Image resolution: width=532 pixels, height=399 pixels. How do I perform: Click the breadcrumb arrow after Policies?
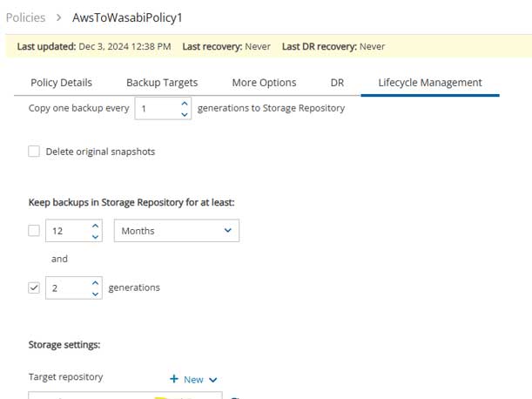coord(60,18)
